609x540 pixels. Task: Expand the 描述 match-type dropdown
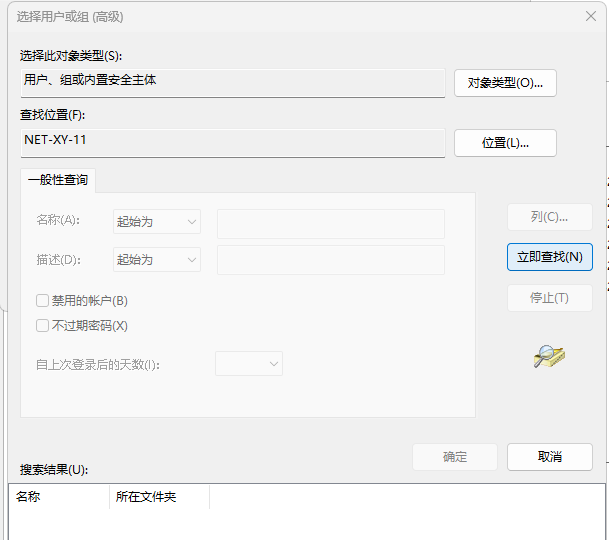(157, 259)
